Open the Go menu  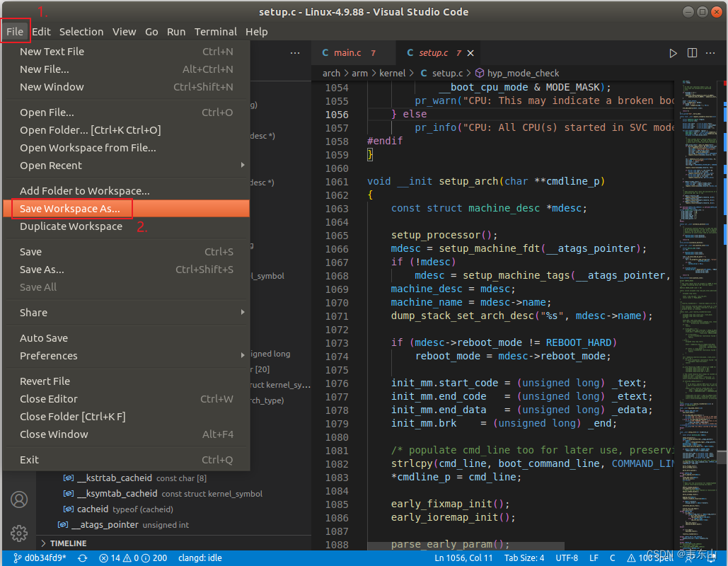(151, 32)
